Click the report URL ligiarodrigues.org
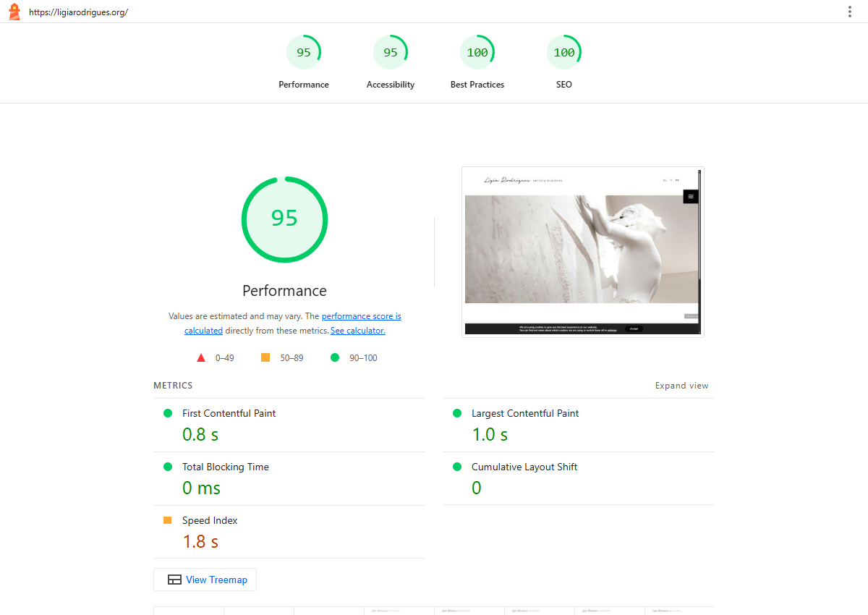 coord(78,12)
